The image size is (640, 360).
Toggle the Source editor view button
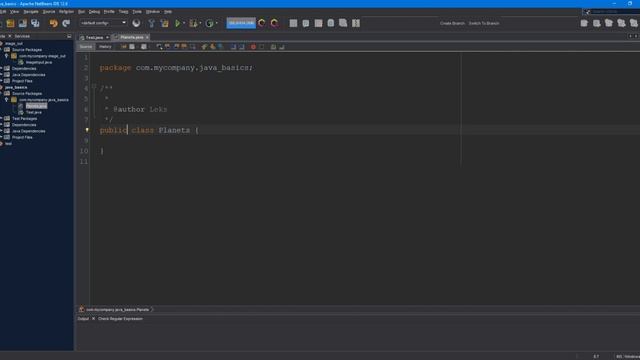(x=86, y=47)
